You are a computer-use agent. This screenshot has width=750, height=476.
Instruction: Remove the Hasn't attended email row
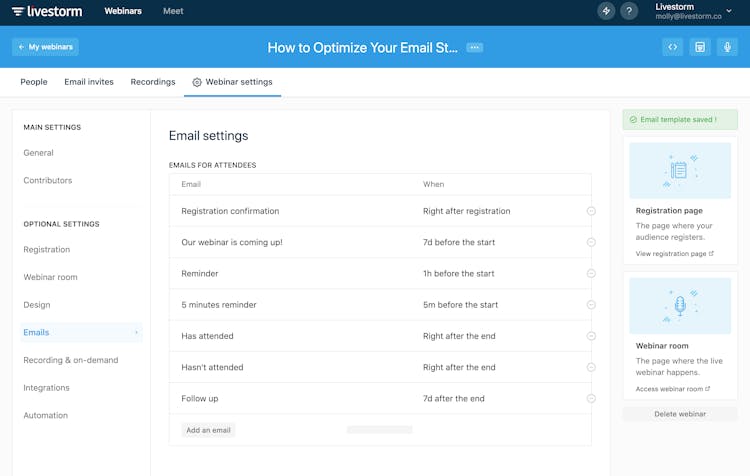tap(591, 367)
